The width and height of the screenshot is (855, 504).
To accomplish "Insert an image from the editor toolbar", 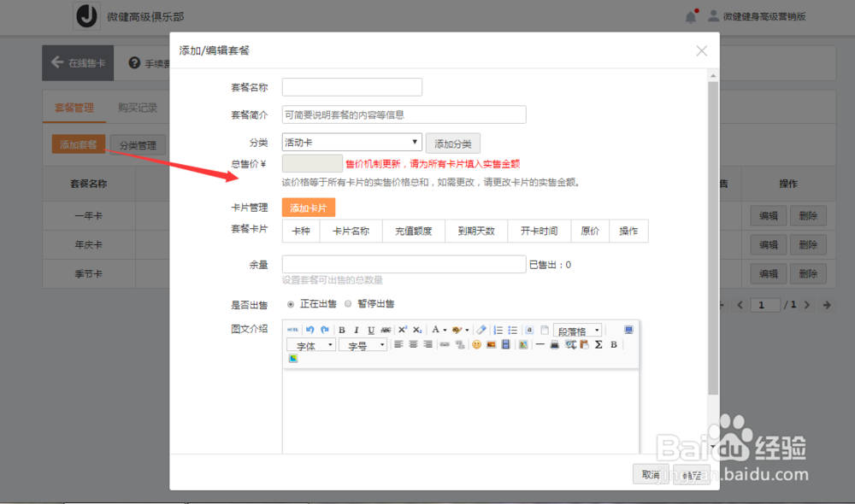I will 492,344.
